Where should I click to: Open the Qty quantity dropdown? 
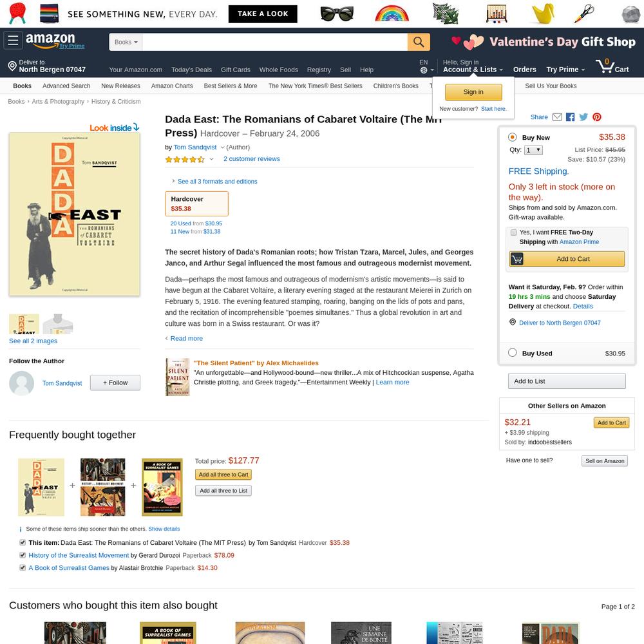[533, 150]
